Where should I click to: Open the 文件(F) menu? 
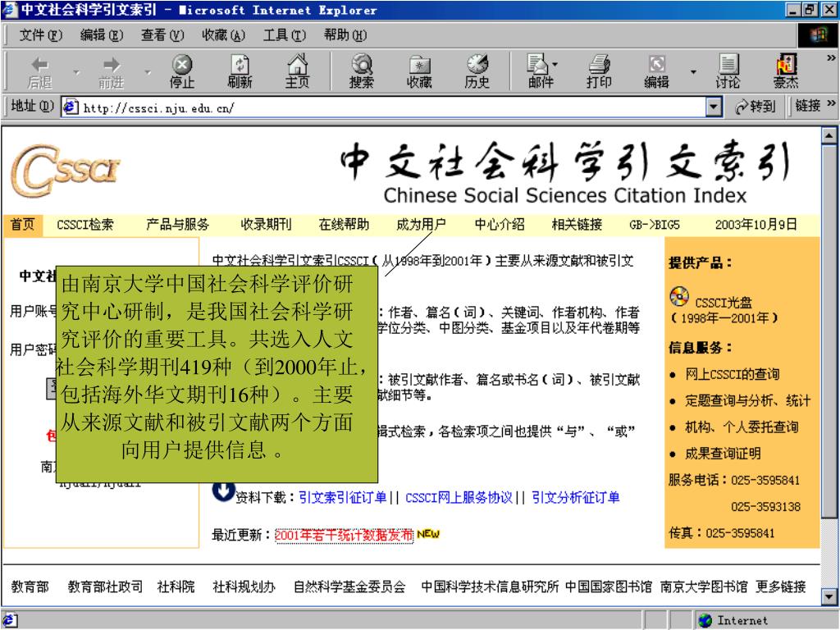[x=41, y=35]
